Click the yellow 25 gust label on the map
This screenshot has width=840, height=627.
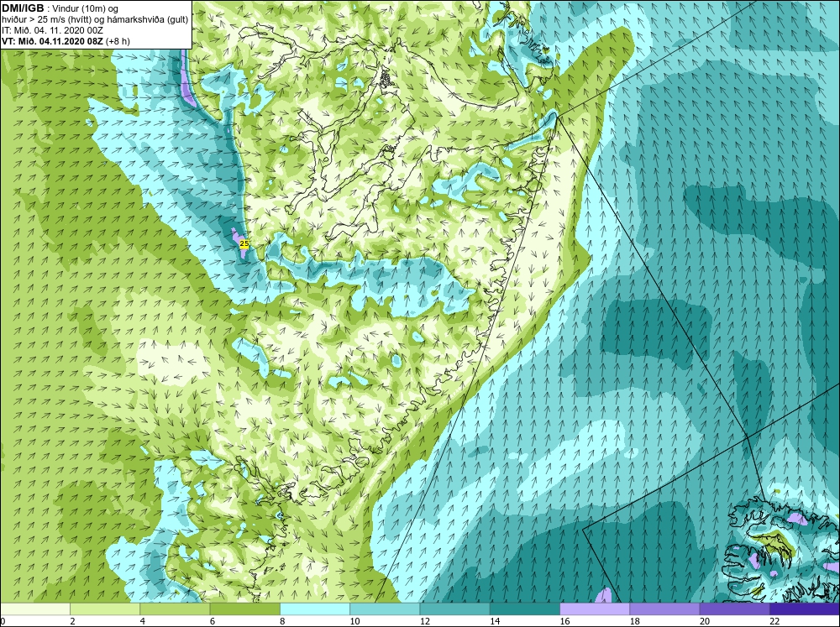244,243
